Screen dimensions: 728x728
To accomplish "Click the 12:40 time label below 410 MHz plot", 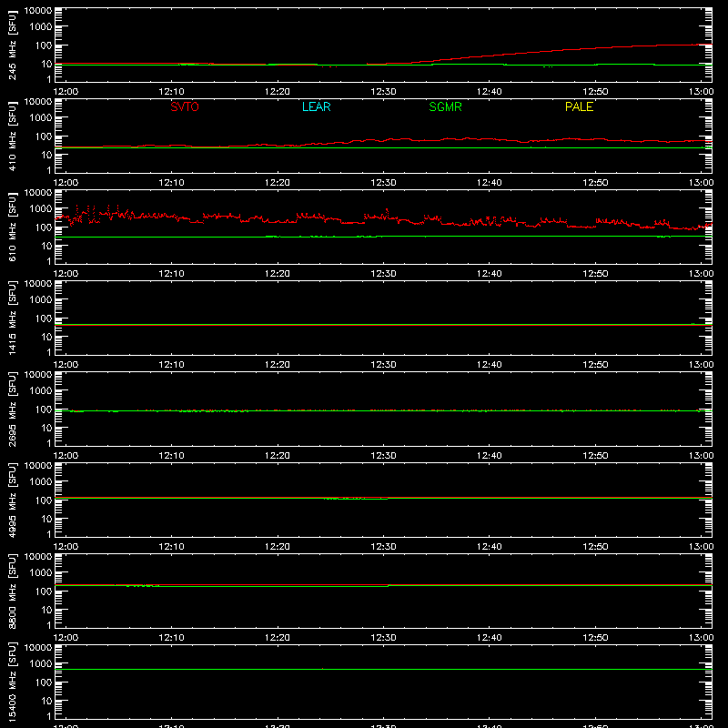I will click(x=490, y=183).
